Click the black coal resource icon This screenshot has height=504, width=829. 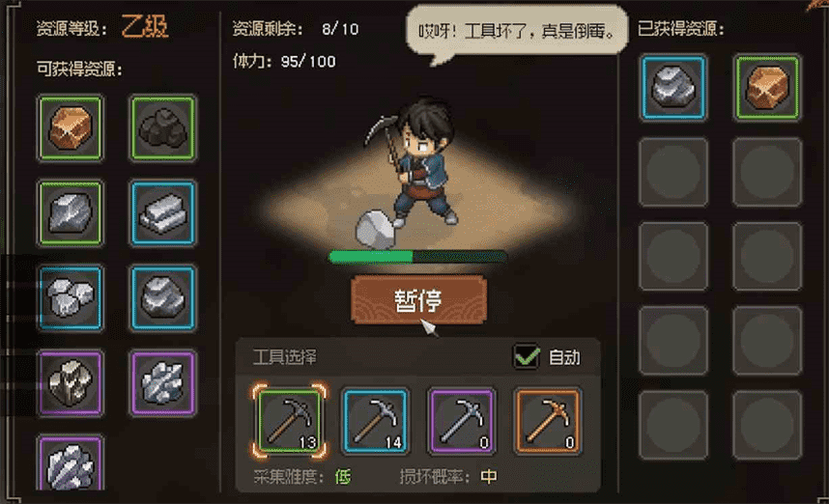pyautogui.click(x=163, y=127)
